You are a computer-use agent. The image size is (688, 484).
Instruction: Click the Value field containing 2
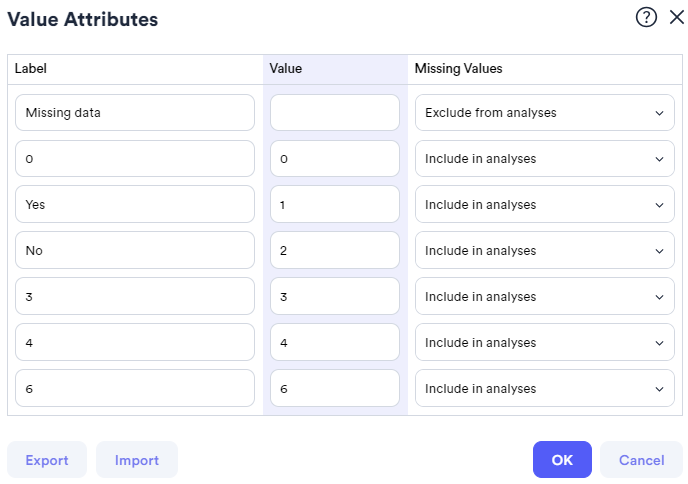pos(335,251)
